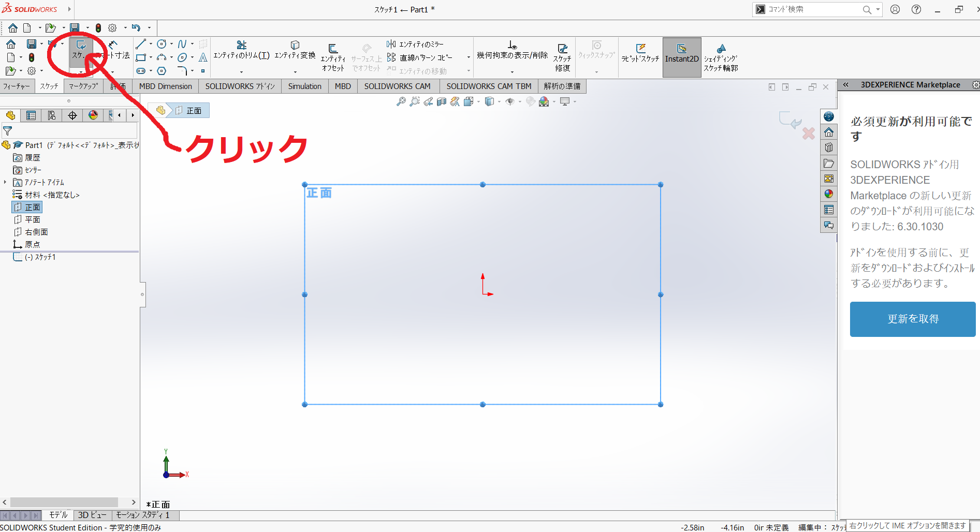
Task: Toggle Hide/Show Items eye icon
Action: click(x=510, y=102)
